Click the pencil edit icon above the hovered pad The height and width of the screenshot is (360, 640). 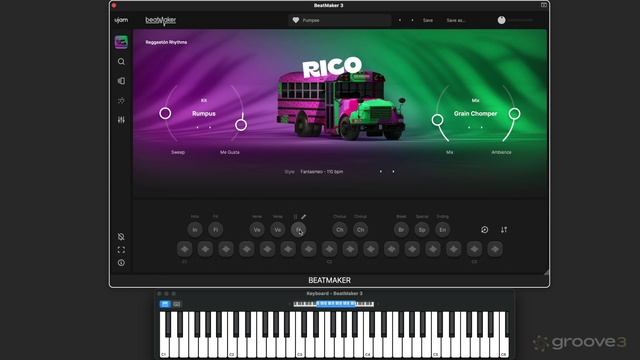click(x=304, y=217)
